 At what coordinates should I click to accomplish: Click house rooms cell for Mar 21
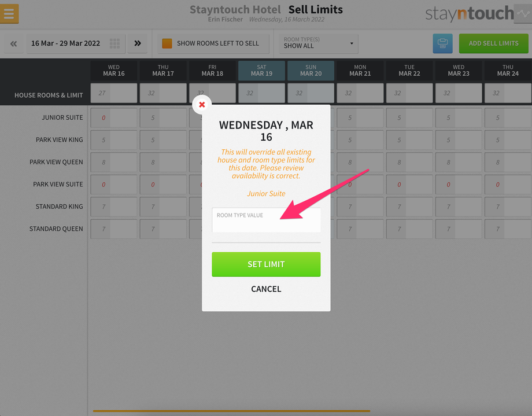coord(360,93)
